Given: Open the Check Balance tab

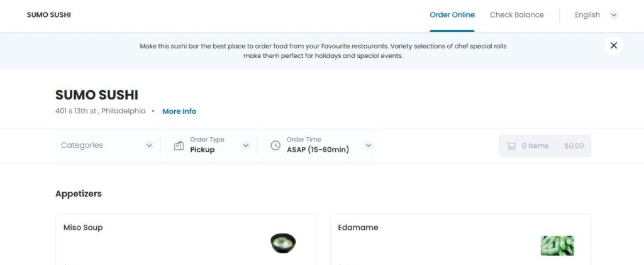Looking at the screenshot, I should pos(516,15).
